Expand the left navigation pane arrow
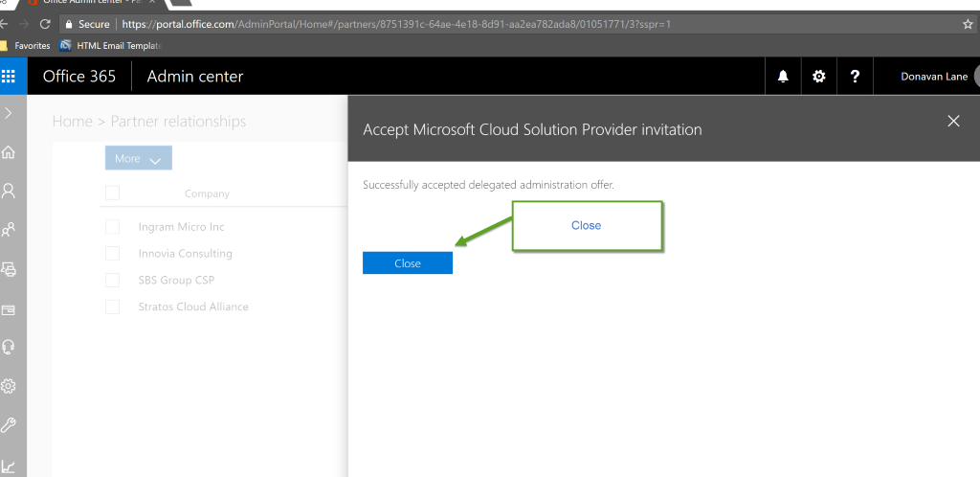The height and width of the screenshot is (477, 980). point(8,113)
